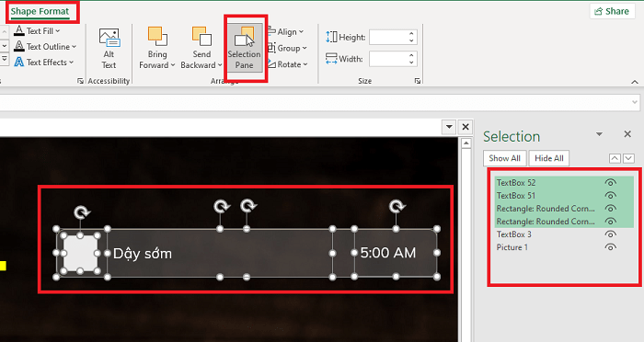Toggle the Selection Pane button
This screenshot has width=644, height=342.
[x=245, y=48]
